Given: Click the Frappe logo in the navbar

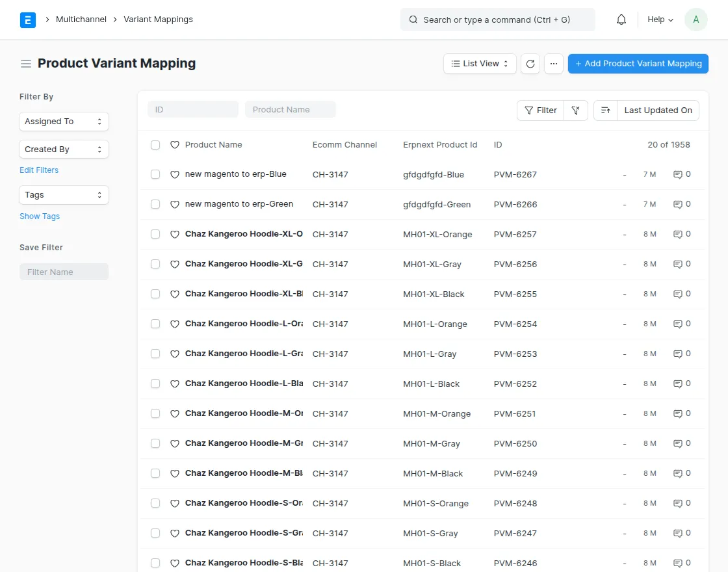Looking at the screenshot, I should tap(27, 19).
